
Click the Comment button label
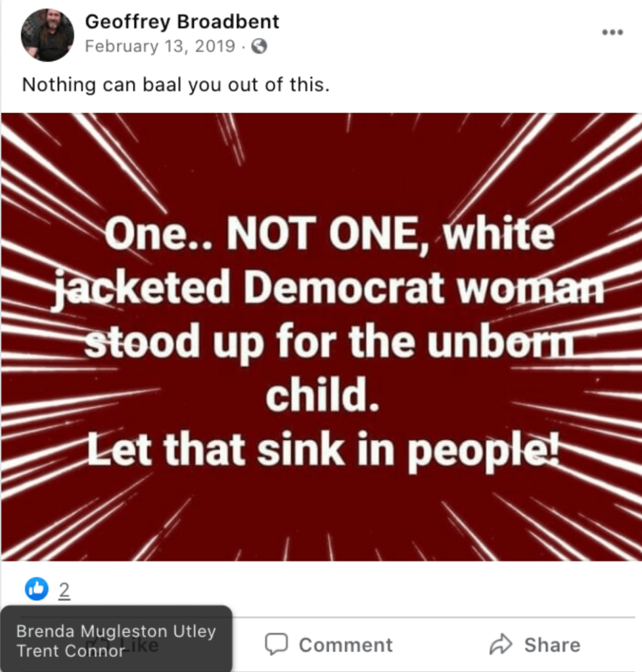[346, 645]
